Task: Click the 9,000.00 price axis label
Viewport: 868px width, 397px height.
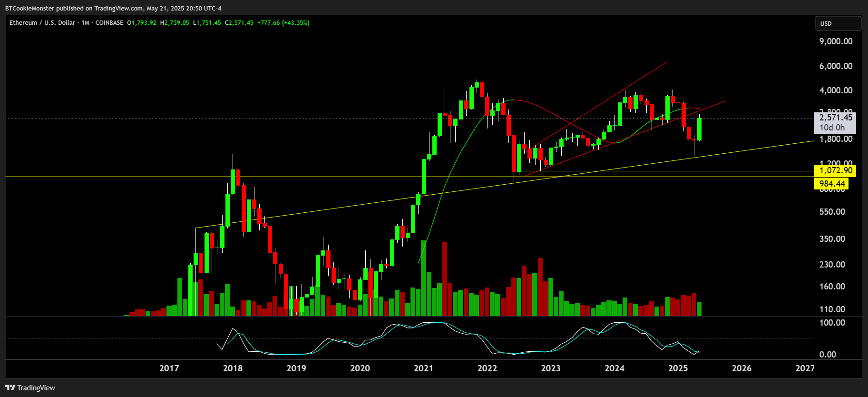Action: [836, 41]
